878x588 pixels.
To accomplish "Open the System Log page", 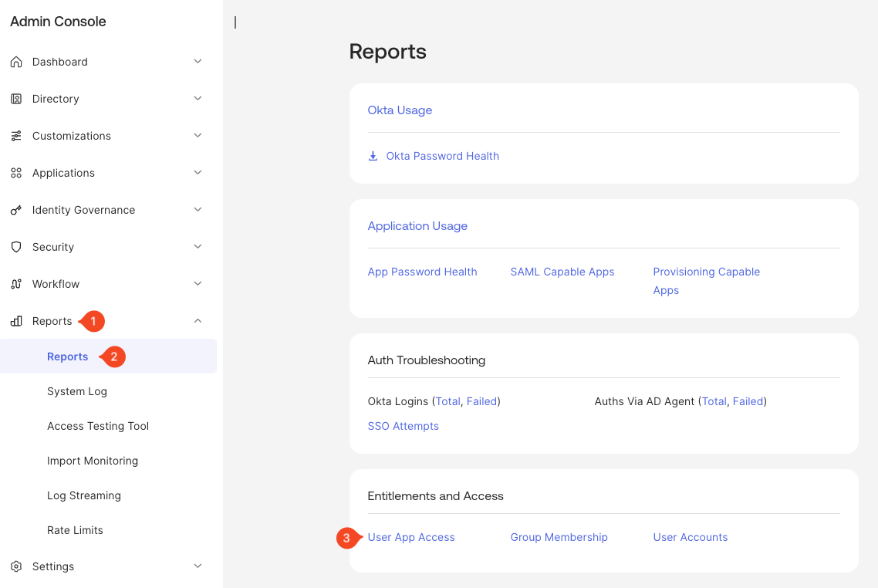I will tap(77, 391).
